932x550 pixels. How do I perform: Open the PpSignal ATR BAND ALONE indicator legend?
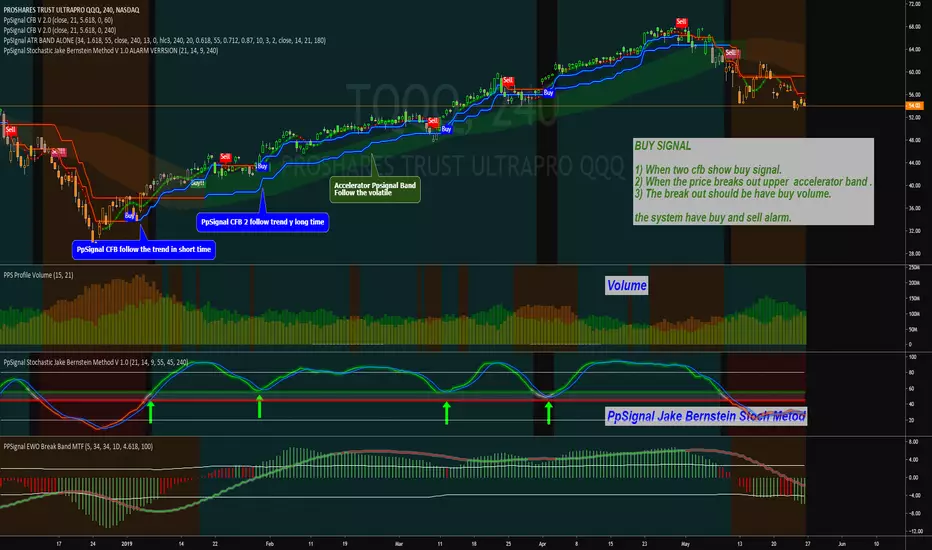click(x=164, y=40)
